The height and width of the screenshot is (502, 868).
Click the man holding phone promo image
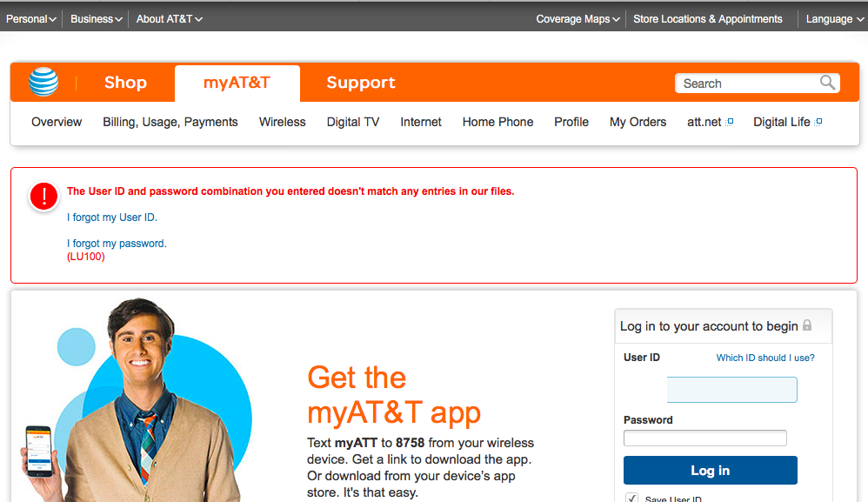click(x=138, y=401)
